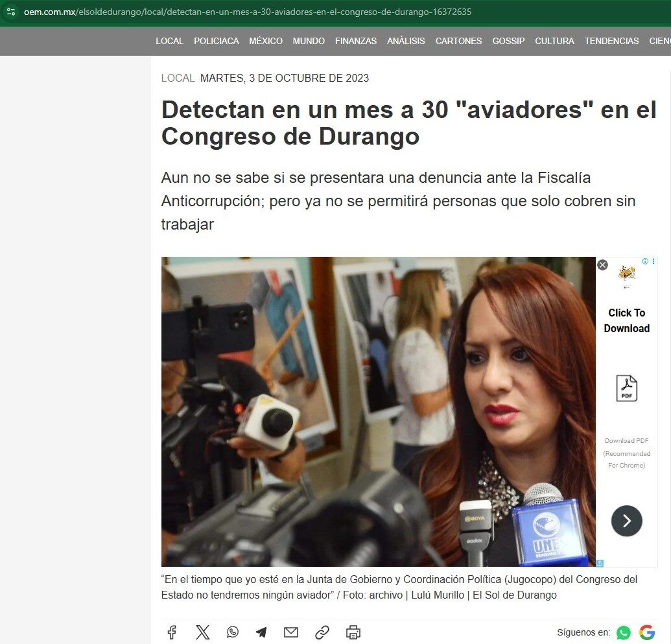Click the URL in address bar

coord(246,12)
